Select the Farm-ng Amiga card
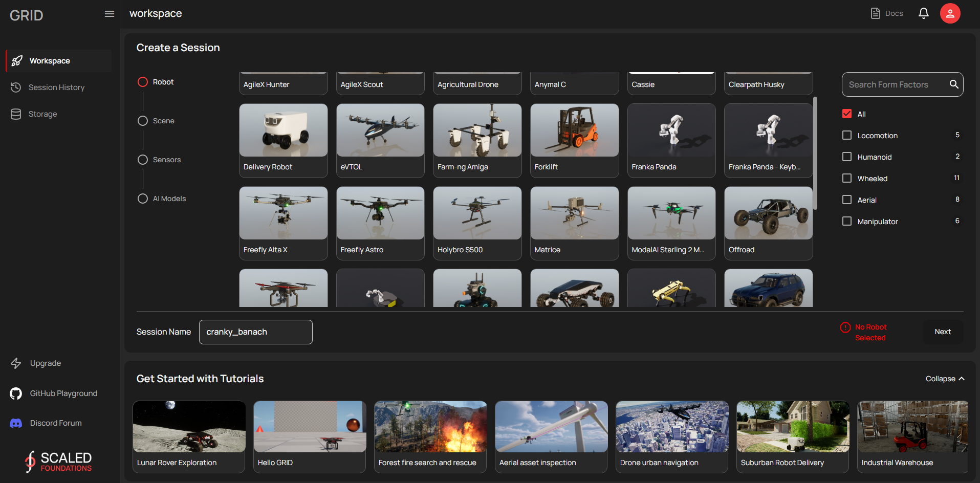Viewport: 980px width, 483px height. 477,141
